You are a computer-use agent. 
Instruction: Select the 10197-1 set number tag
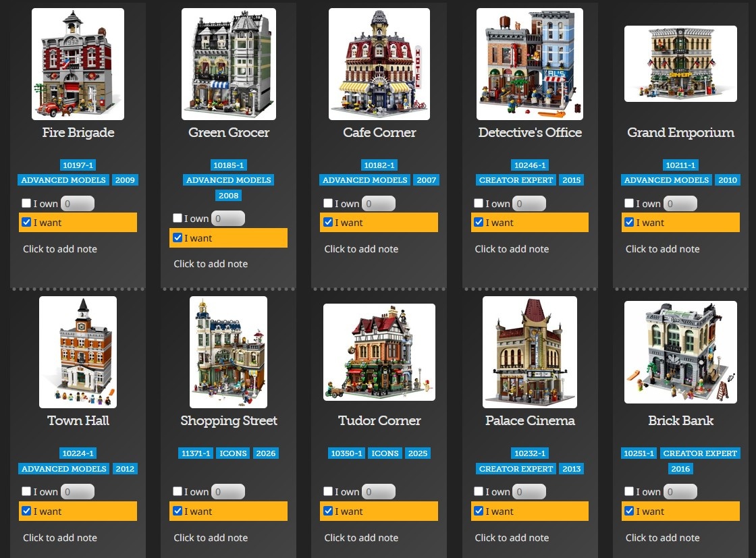click(78, 165)
